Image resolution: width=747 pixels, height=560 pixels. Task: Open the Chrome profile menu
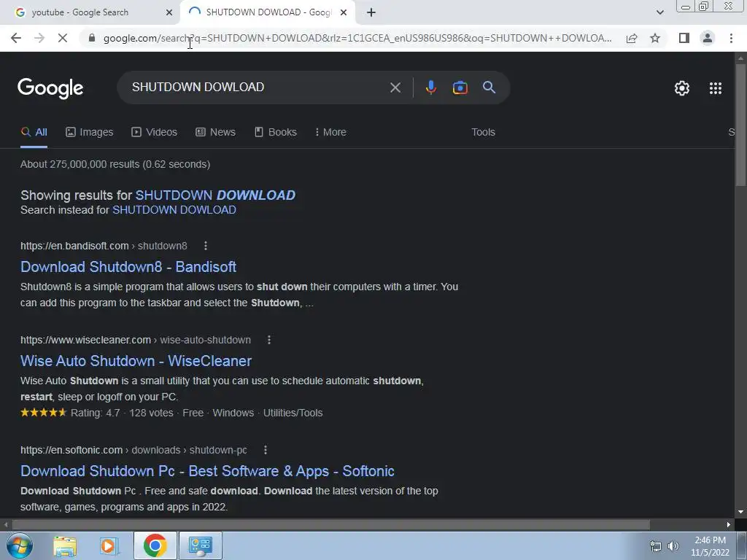(x=708, y=38)
